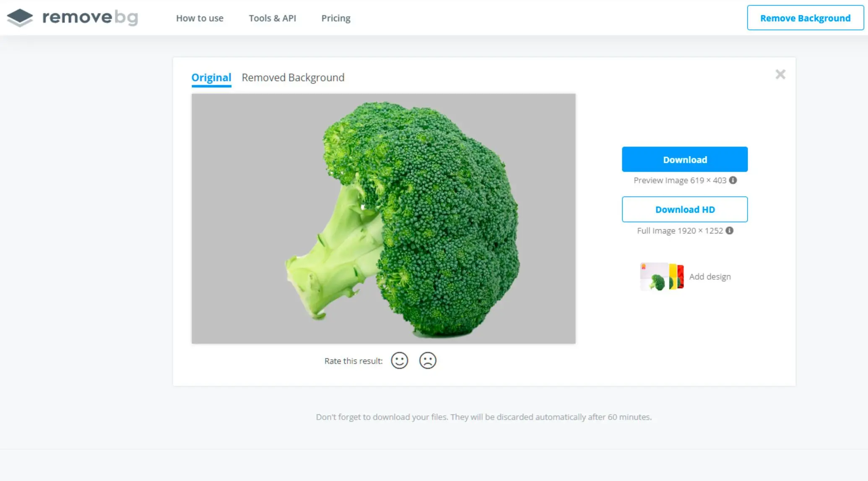Click the Preview Image 619 × 403 label
Screen dimensions: 868x481
[x=680, y=180]
